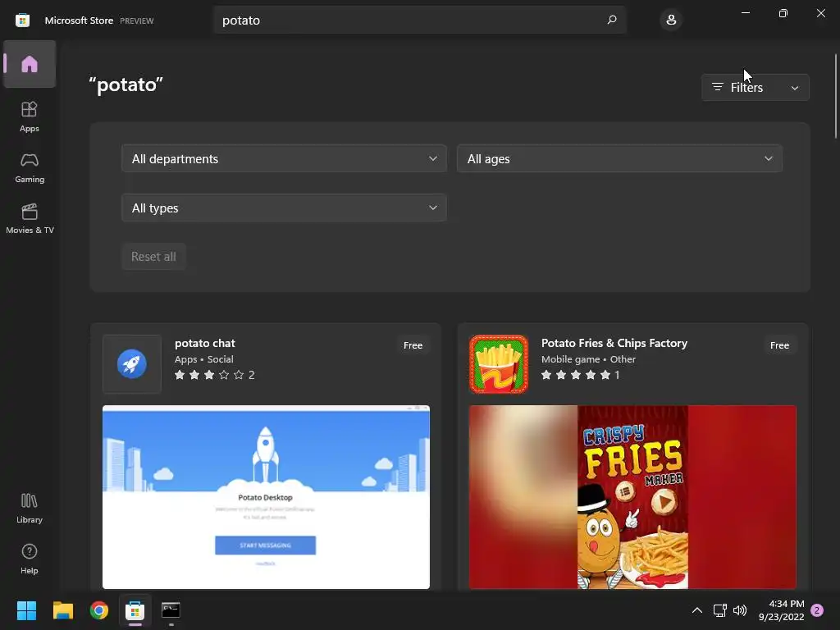This screenshot has height=630, width=840.
Task: Click the PREVIEW label in title bar
Action: [137, 21]
